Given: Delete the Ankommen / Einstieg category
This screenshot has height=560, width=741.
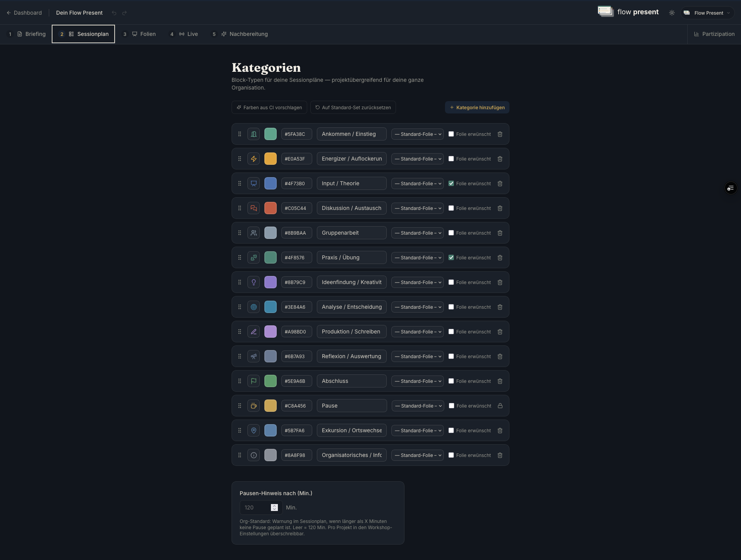Looking at the screenshot, I should [500, 134].
